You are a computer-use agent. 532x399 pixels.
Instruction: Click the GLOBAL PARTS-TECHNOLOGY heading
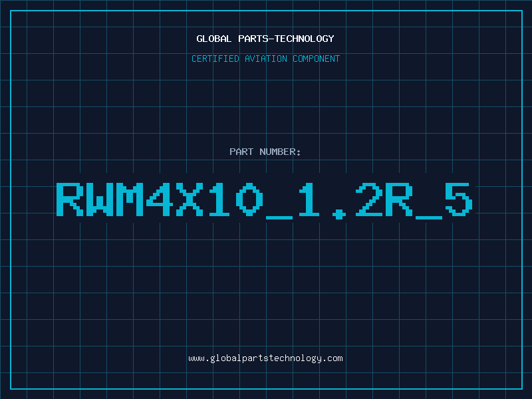pyautogui.click(x=265, y=39)
